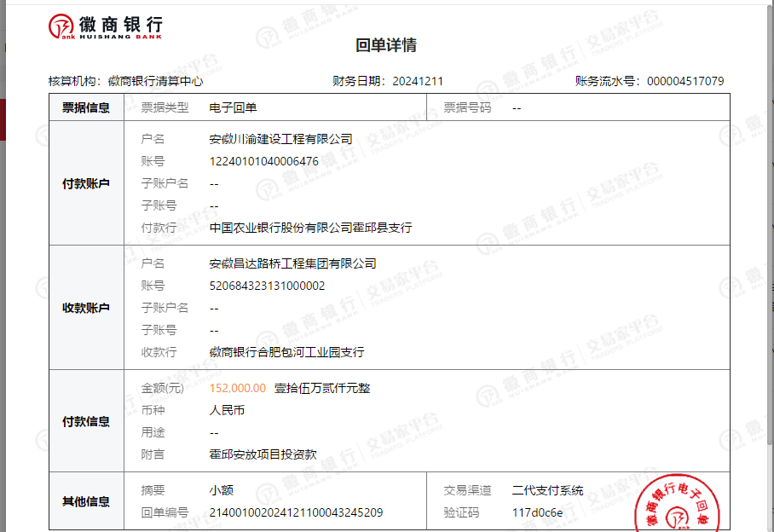
Task: Click payer account number 12240101040006476
Action: click(x=264, y=161)
